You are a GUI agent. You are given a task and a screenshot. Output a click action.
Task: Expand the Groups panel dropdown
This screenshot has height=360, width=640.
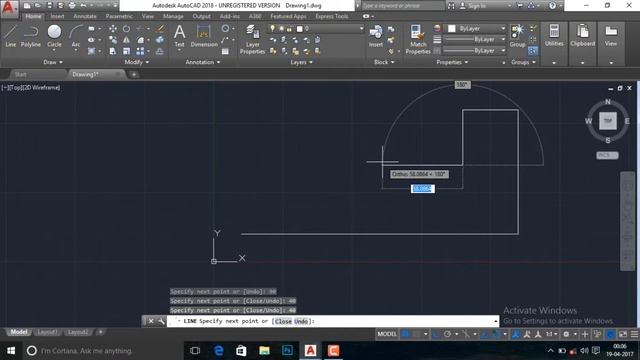click(523, 62)
